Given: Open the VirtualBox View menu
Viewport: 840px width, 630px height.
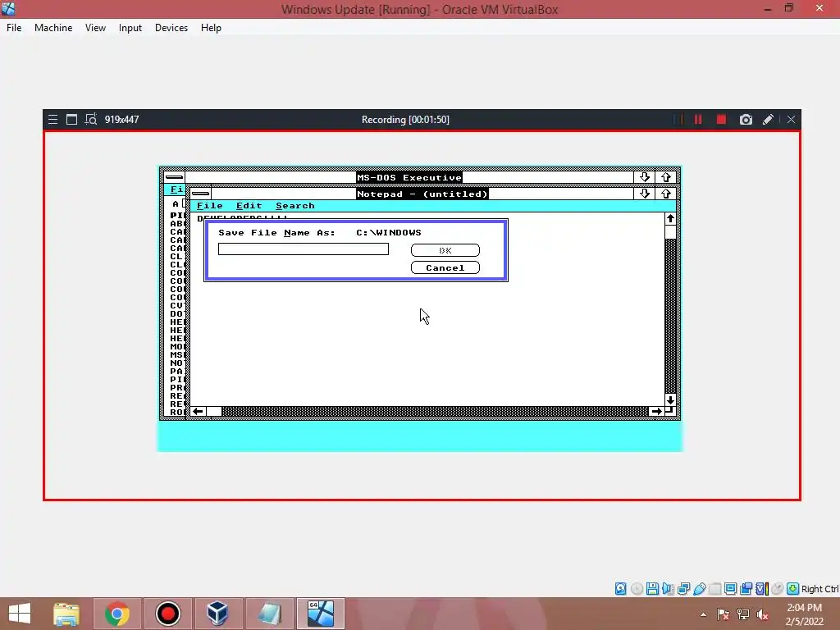Looking at the screenshot, I should pyautogui.click(x=95, y=28).
